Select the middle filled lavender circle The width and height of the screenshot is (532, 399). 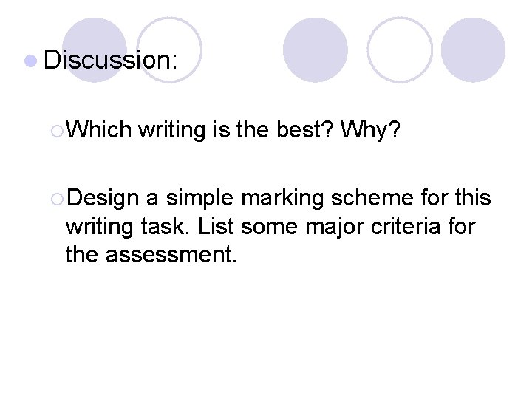point(315,50)
